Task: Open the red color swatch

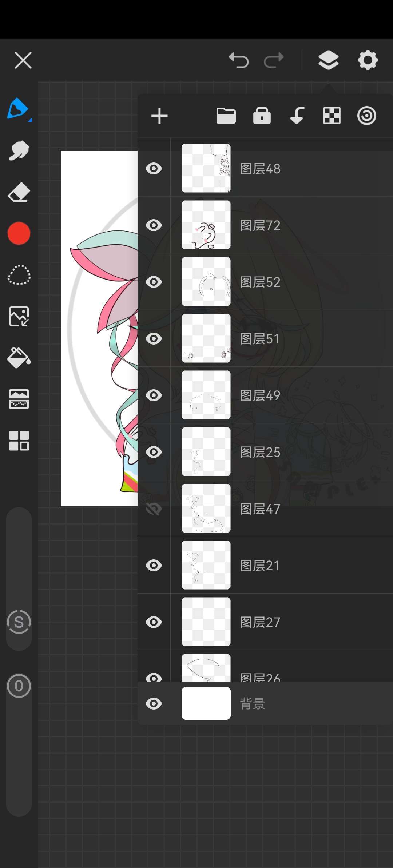Action: pyautogui.click(x=19, y=233)
